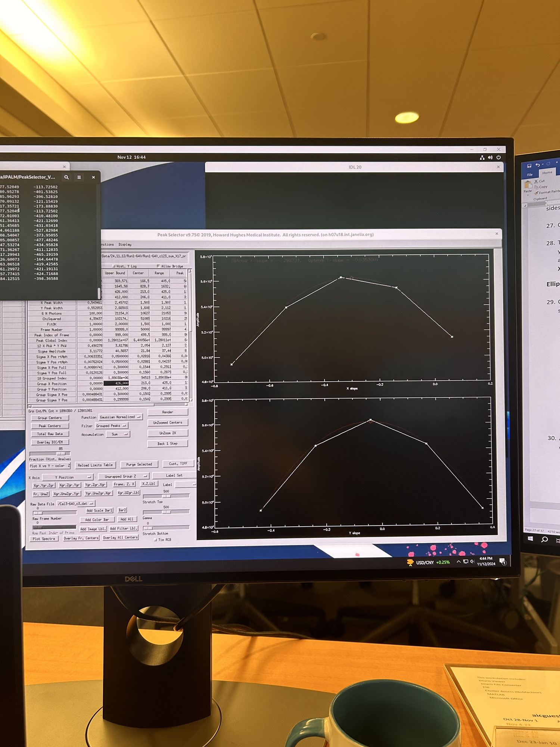This screenshot has width=560, height=747.
Task: Click the Word save icon
Action: 529,165
